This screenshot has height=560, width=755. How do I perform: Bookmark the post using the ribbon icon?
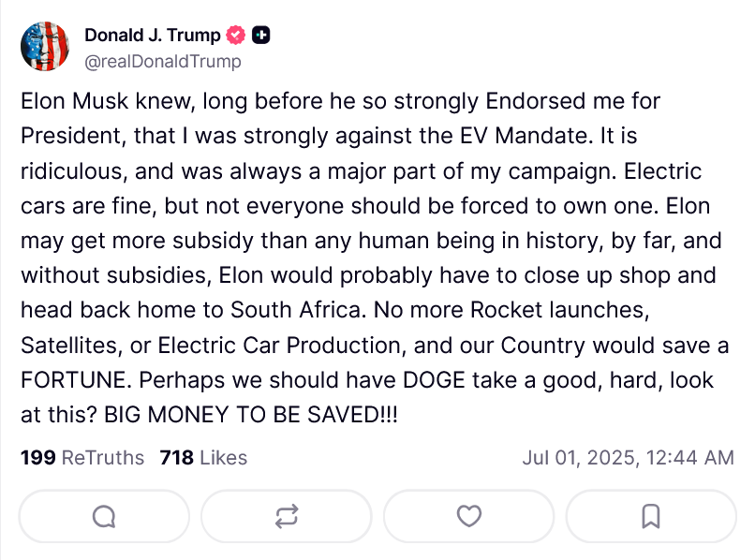(651, 517)
